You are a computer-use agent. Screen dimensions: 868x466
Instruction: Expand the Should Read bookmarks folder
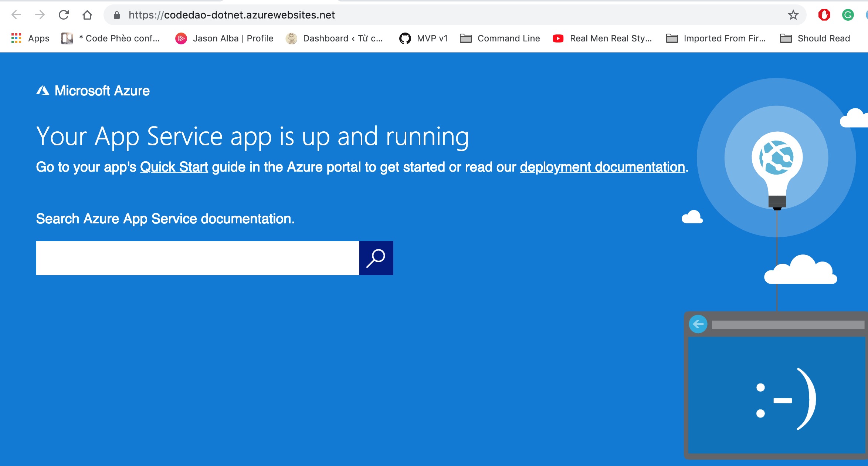click(x=815, y=38)
